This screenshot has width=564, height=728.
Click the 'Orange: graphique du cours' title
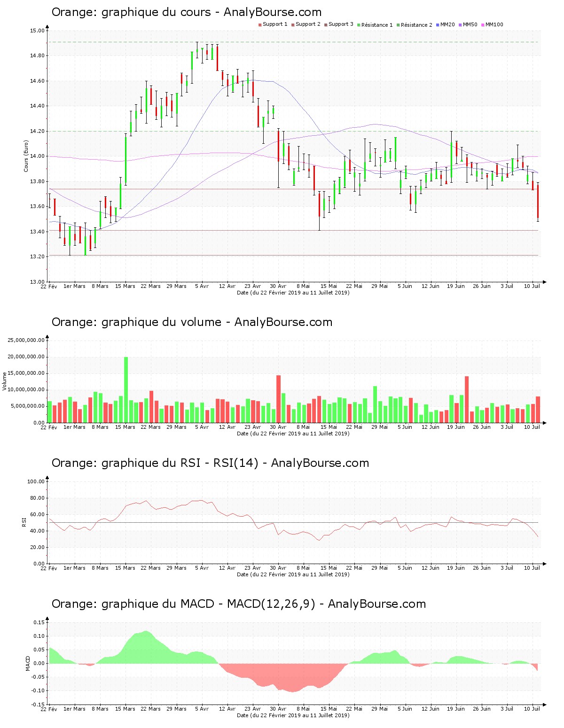pos(187,12)
